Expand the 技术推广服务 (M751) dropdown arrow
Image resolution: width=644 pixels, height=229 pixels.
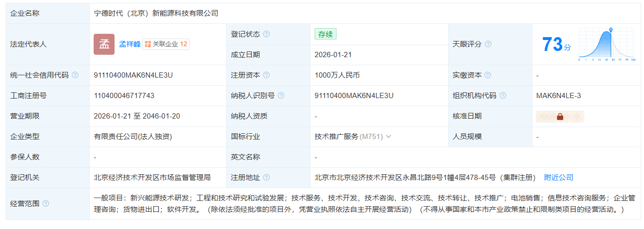(x=388, y=137)
